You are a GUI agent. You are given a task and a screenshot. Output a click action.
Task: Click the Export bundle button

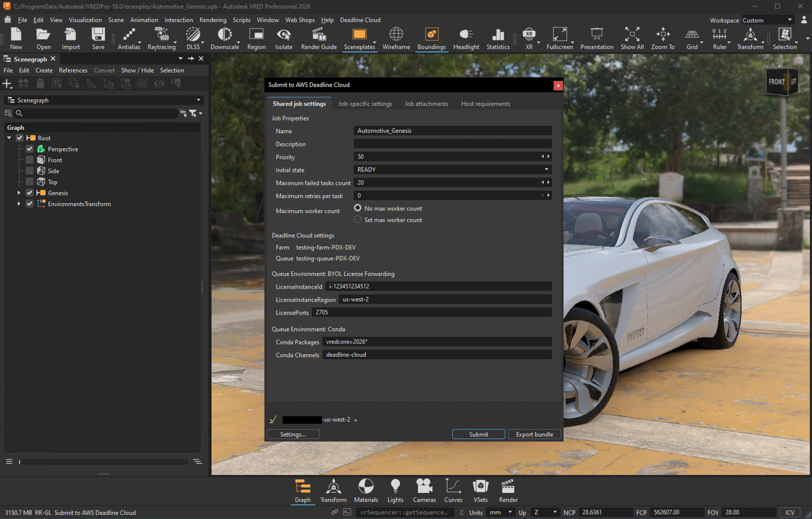(534, 434)
